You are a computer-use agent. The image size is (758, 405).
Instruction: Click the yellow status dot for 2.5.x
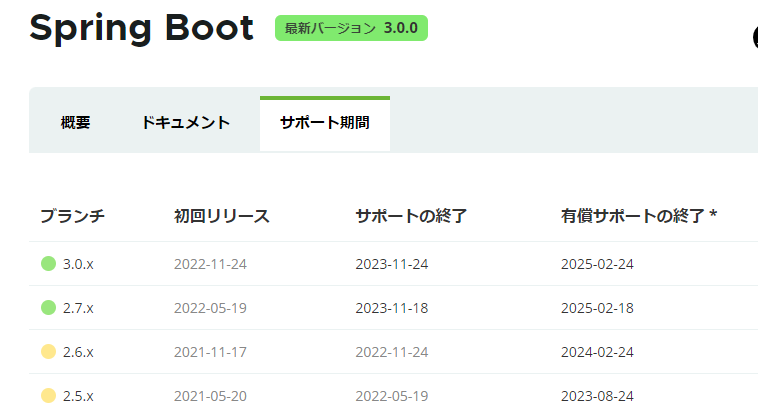coord(48,396)
